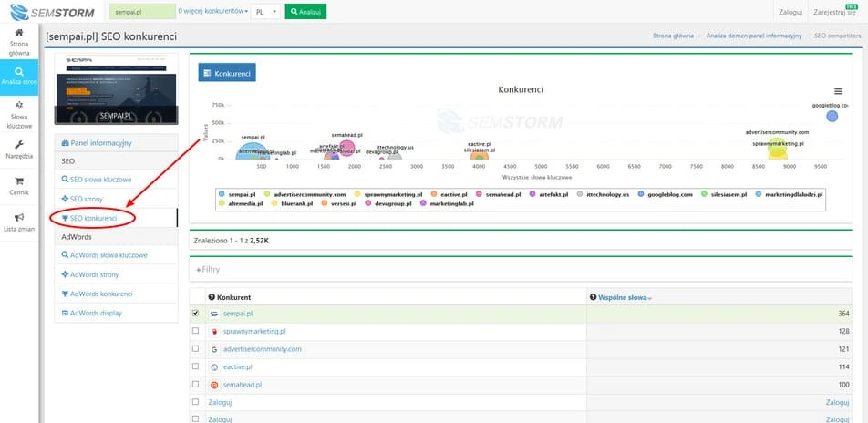Click Zaloguj link in top bar
Screen dimensions: 868x423
[x=790, y=12]
